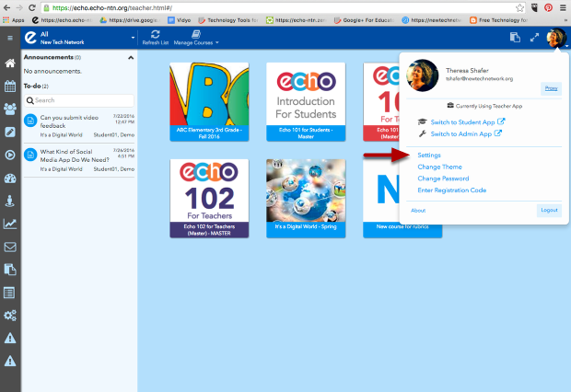Open Echo 102 for Teachers course card

(x=209, y=199)
